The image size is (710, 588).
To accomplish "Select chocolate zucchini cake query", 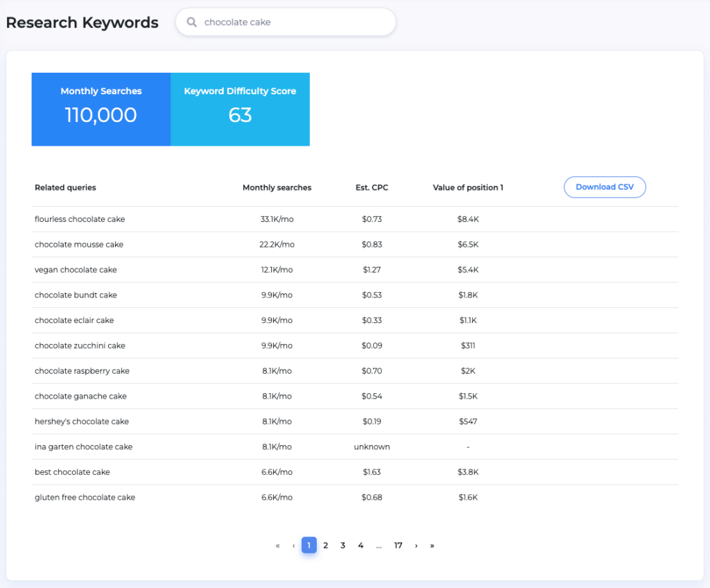I will pos(80,345).
